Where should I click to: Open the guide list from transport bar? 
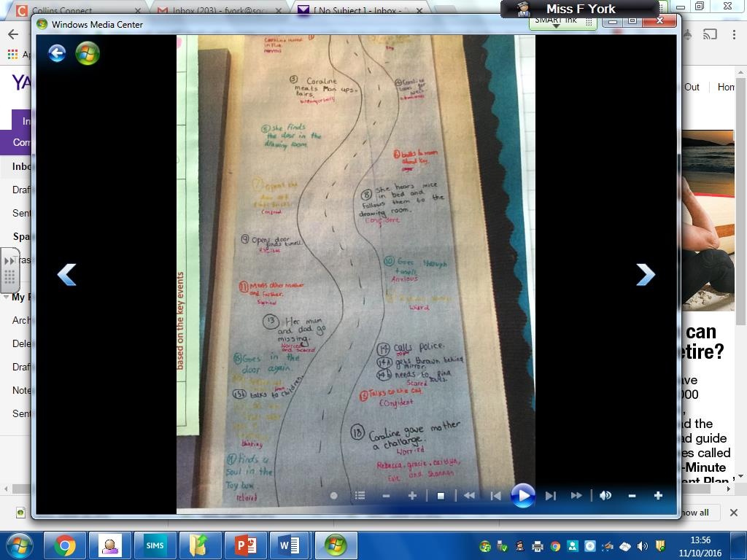(360, 496)
